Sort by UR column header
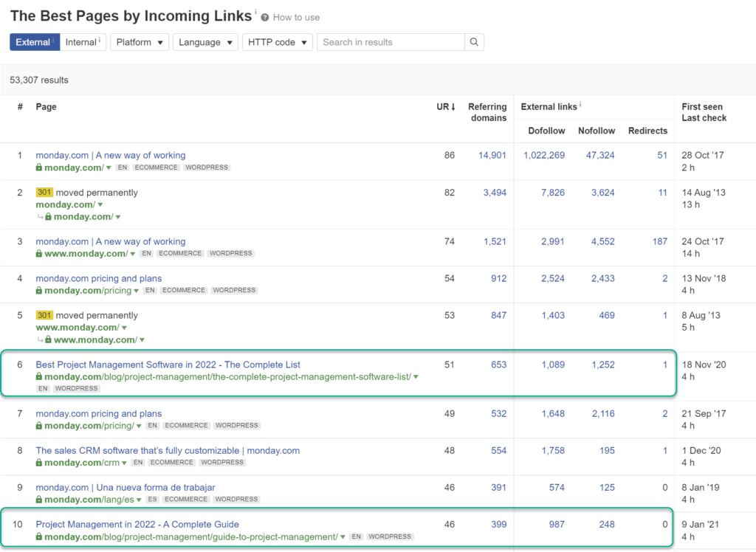 point(446,106)
